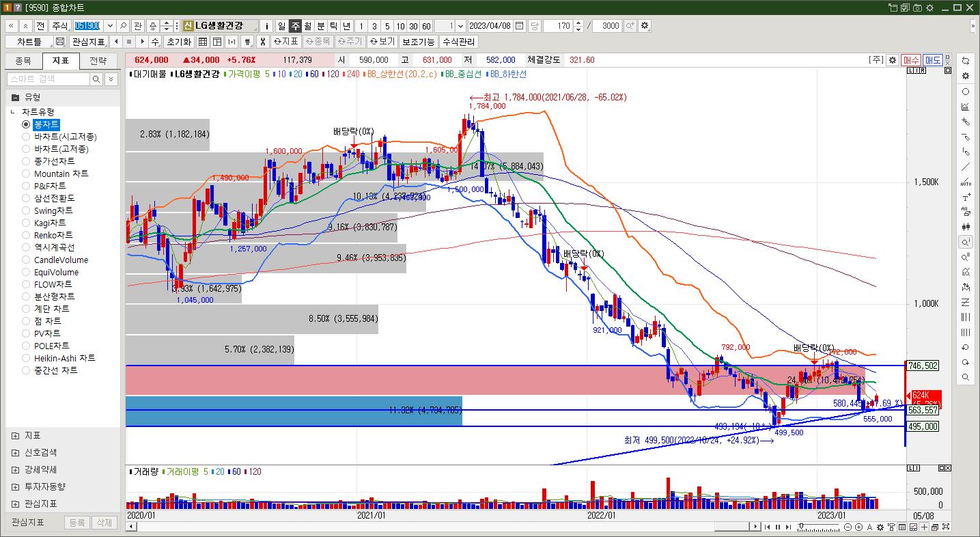Select the AUTO trendline tool
The image size is (980, 537).
click(x=966, y=182)
